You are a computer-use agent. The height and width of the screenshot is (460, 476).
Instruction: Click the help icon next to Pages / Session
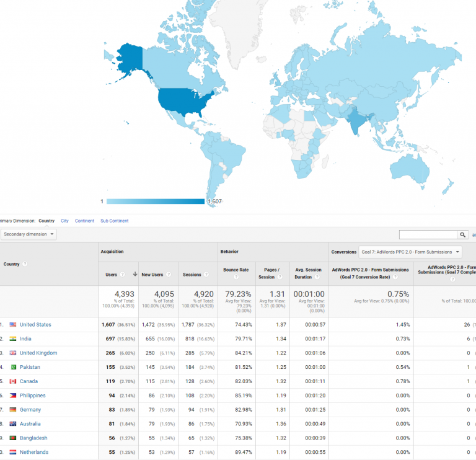(x=280, y=277)
